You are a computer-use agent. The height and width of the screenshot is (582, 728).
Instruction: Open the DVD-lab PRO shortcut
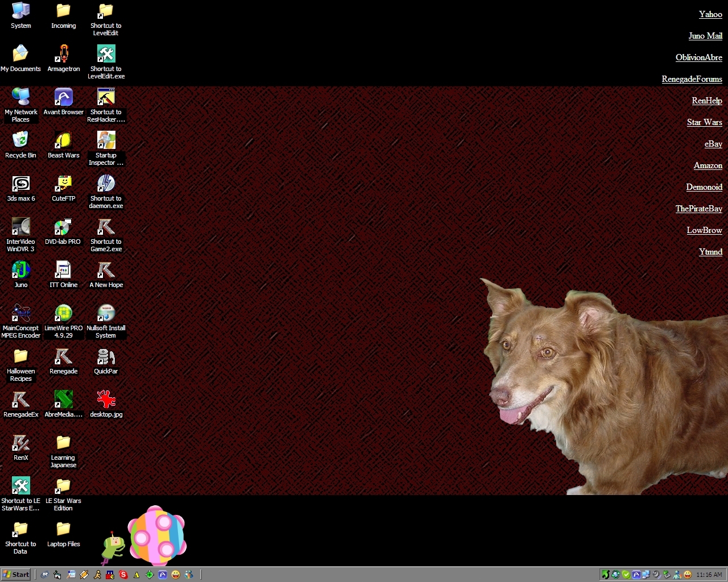[63, 227]
